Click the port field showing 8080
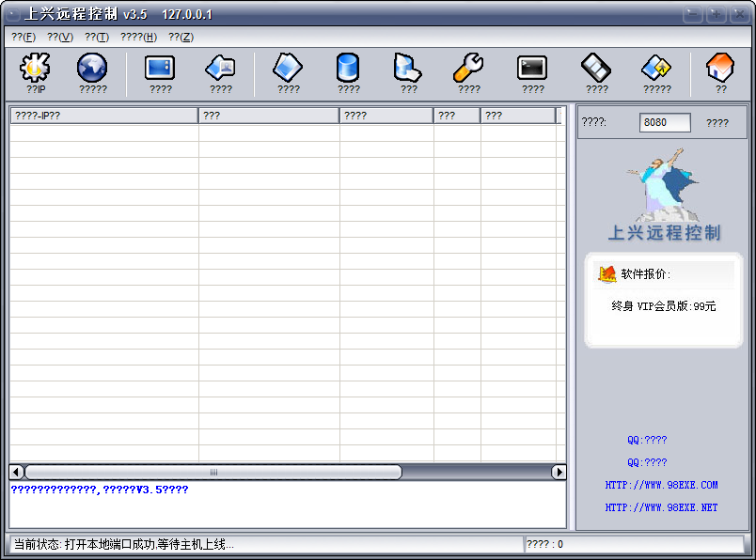This screenshot has width=756, height=560. click(665, 122)
